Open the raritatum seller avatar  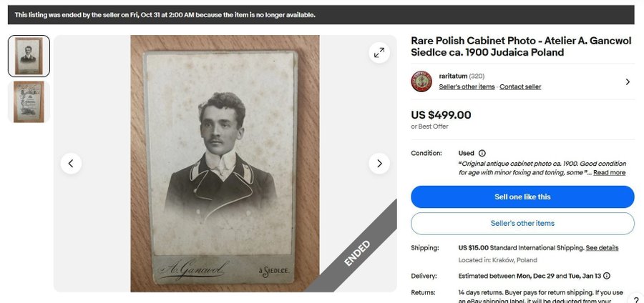tap(421, 81)
